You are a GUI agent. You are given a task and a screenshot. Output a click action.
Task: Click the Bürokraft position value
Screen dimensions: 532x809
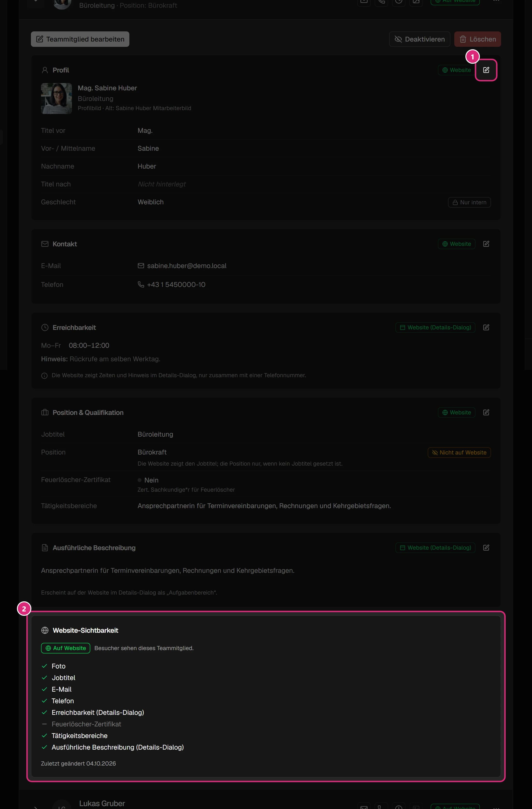click(152, 452)
